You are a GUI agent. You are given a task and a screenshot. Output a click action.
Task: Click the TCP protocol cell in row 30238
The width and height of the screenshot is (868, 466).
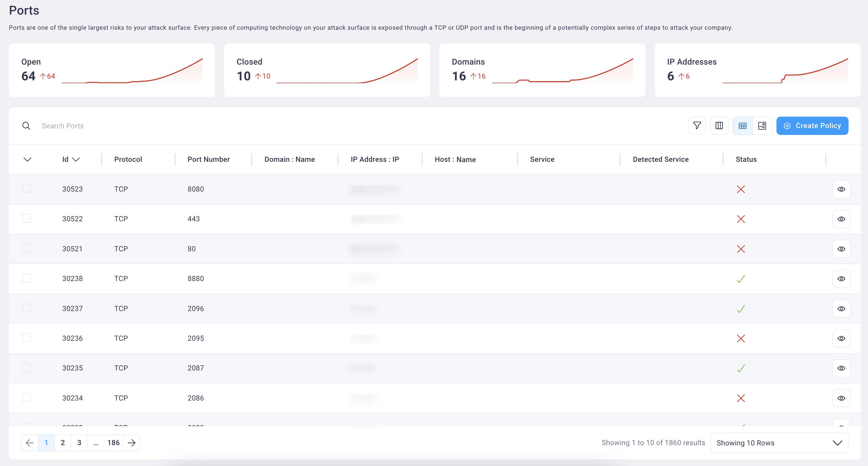click(121, 278)
